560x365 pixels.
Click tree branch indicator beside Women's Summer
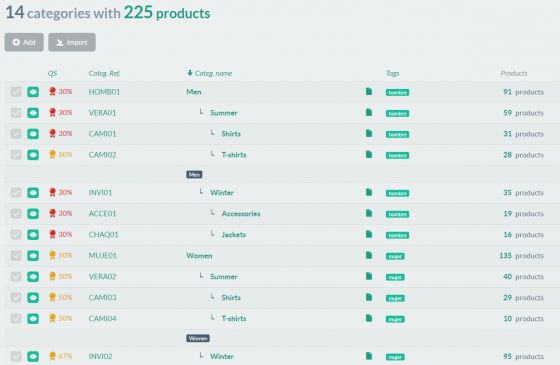[201, 276]
